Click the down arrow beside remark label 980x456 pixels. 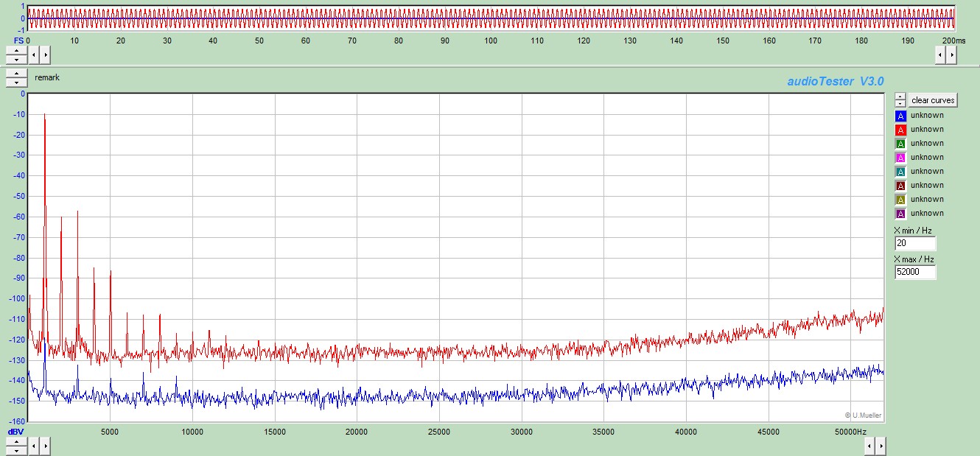(x=16, y=82)
